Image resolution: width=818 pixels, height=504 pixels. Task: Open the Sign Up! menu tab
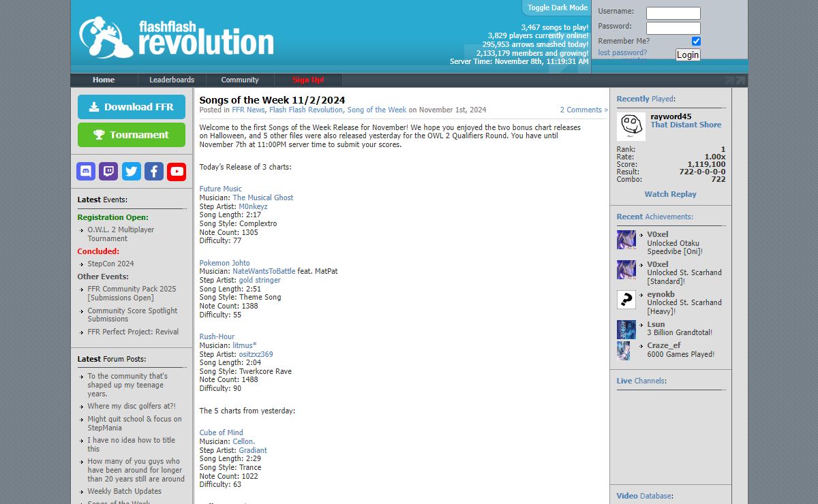point(308,80)
